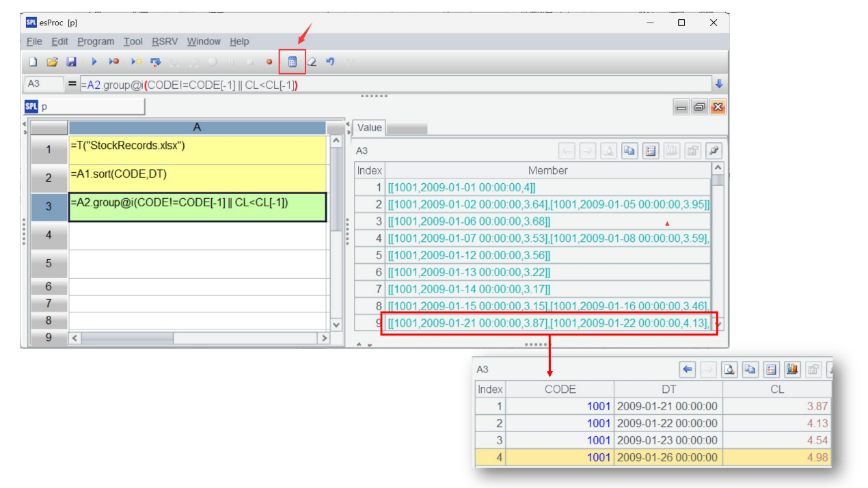Screen dimensions: 868x488
Task: Open a file with the folder icon
Action: (52, 62)
